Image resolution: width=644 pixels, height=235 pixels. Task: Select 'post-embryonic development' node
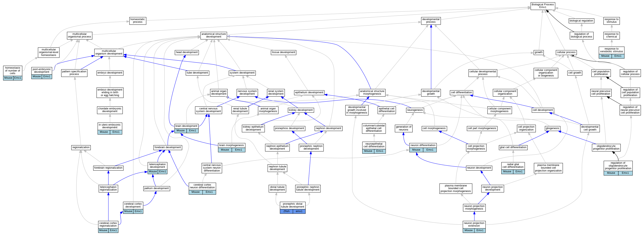pos(42,73)
